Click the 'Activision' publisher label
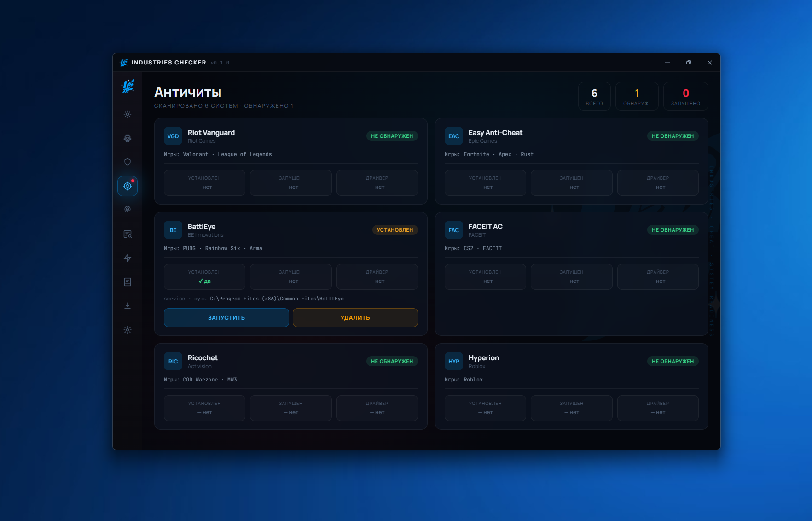 coord(200,367)
